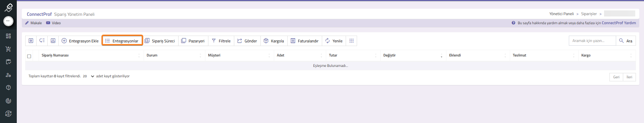644x123 pixels.
Task: Click the İleri pagination button
Action: click(629, 77)
